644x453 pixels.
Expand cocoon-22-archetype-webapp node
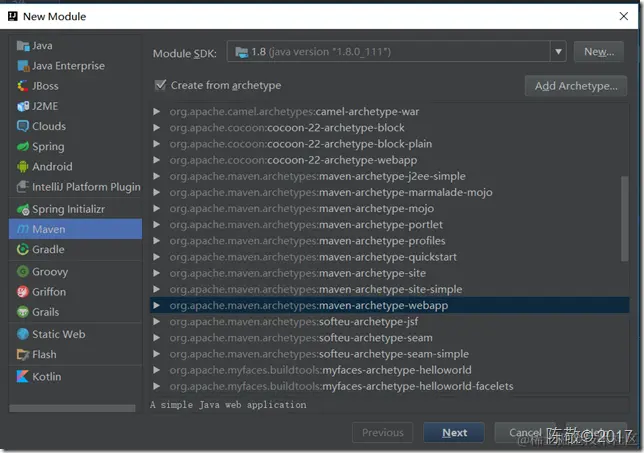pos(156,160)
